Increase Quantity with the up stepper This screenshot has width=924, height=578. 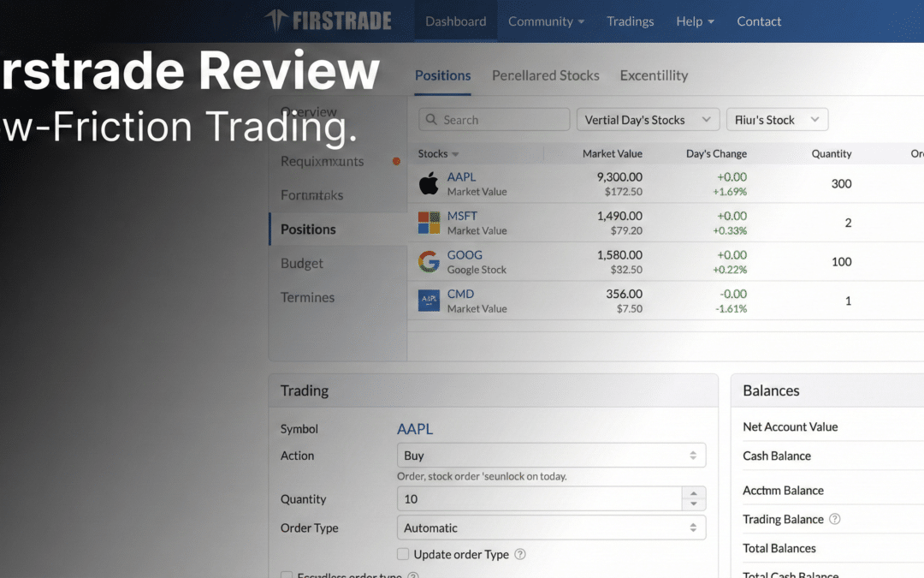694,494
